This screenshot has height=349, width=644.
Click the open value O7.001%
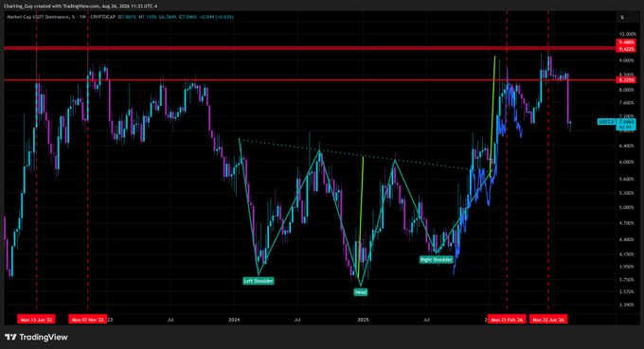tap(127, 17)
